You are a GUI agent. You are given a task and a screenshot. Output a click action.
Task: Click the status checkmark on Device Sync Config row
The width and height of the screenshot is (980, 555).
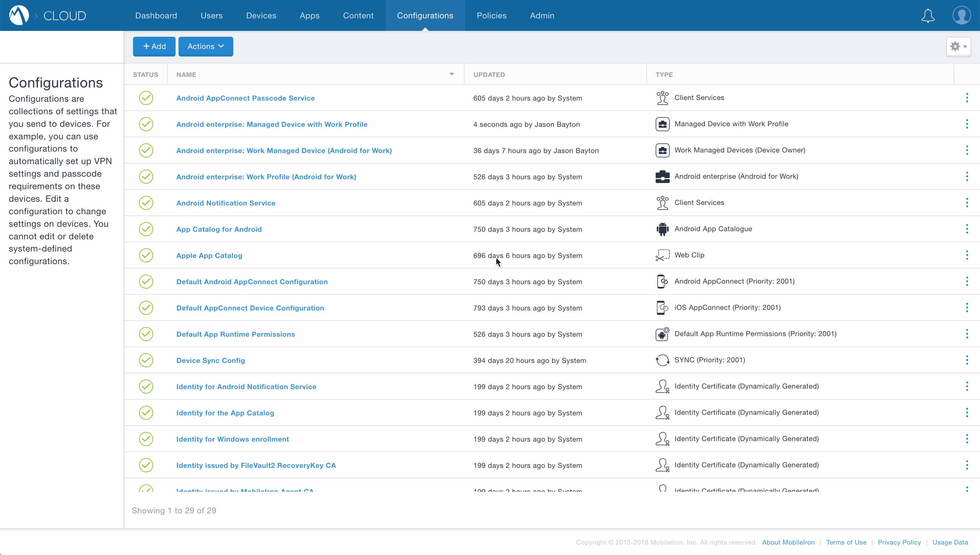pos(146,360)
